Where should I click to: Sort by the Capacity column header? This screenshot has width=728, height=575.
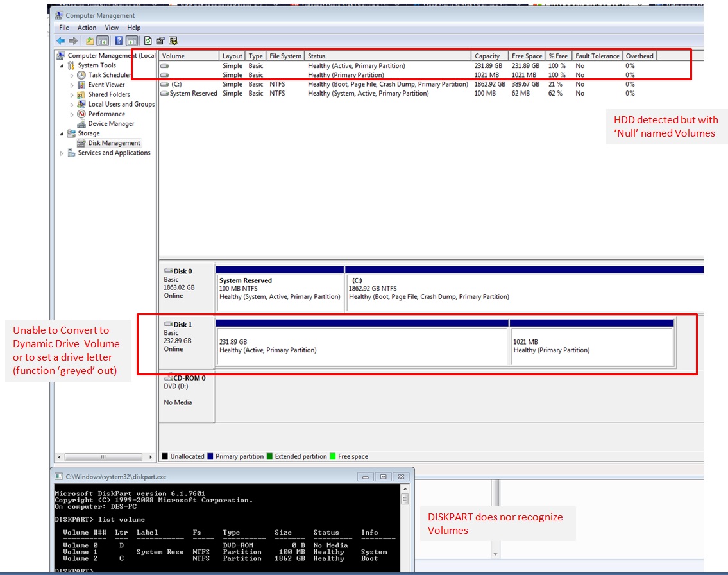(x=490, y=56)
